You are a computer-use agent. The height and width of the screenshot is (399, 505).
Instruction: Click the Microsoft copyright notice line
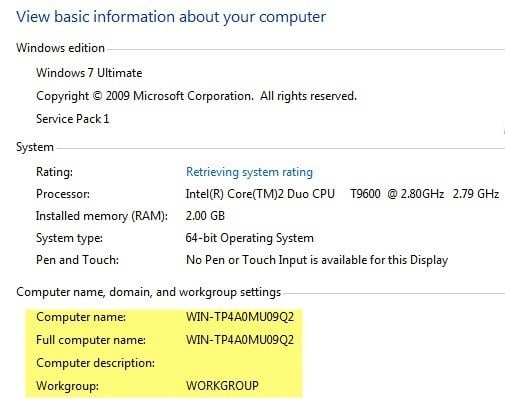pyautogui.click(x=196, y=96)
